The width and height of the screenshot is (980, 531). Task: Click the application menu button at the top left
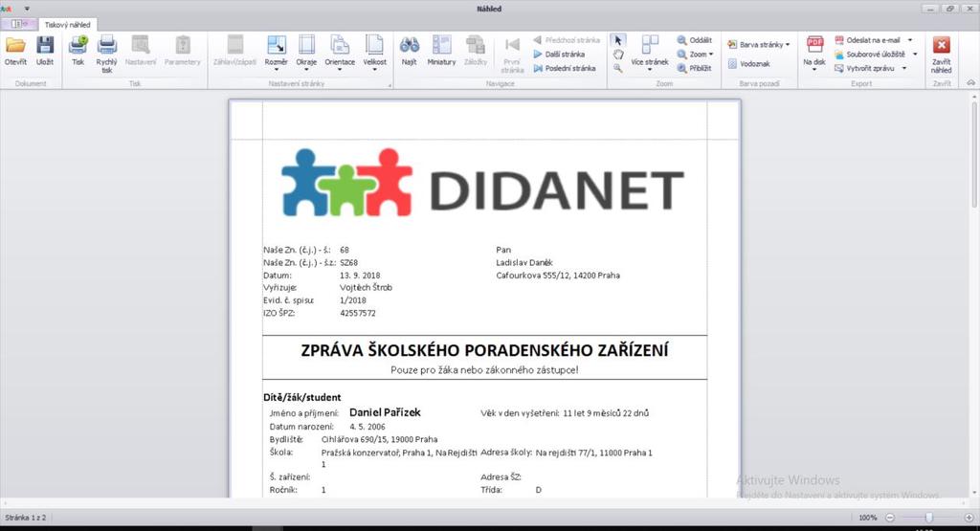pyautogui.click(x=19, y=24)
